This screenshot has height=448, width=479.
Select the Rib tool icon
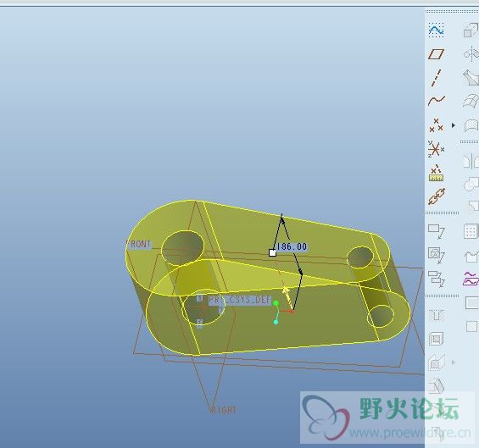pos(437,362)
